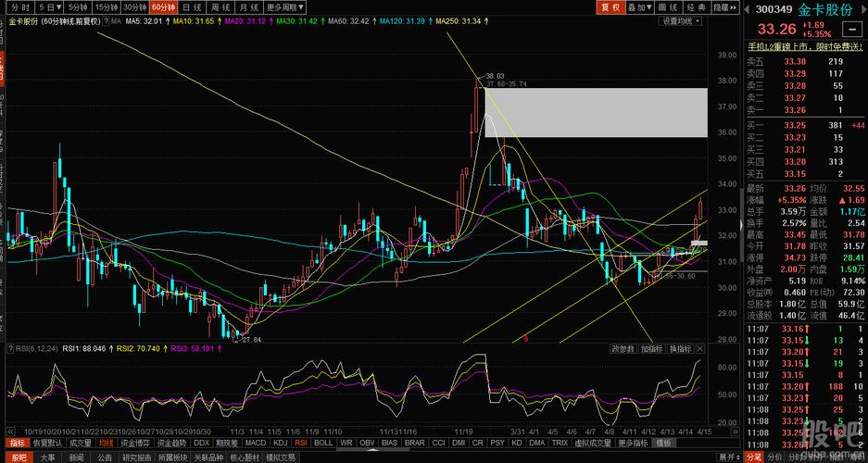Select the 资金博弈 indicator
Screen dimensions: 868x463
click(x=135, y=443)
